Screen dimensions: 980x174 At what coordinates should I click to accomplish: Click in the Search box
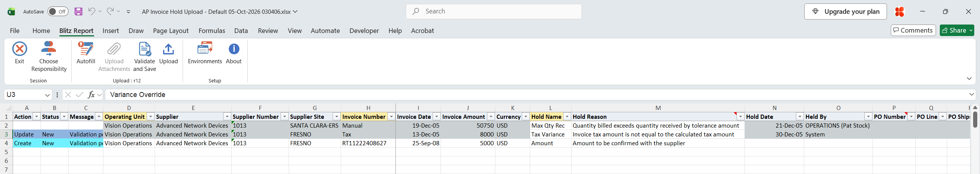(494, 11)
